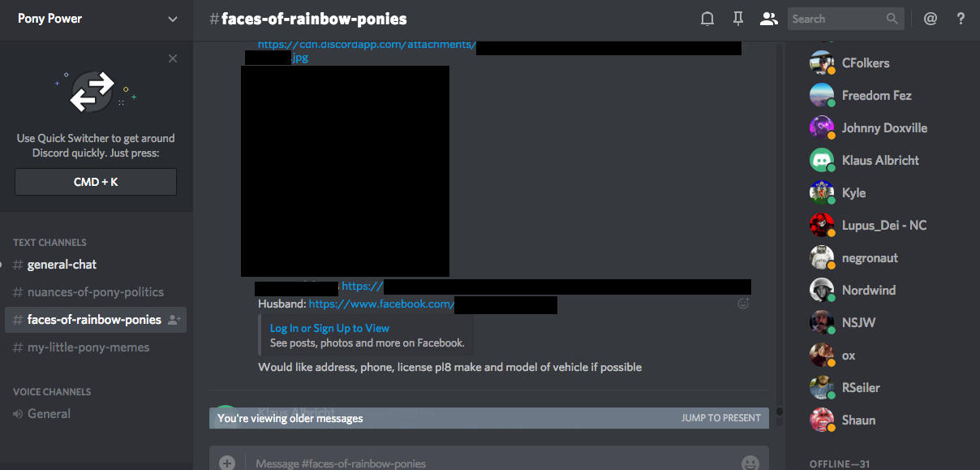Screen dimensions: 980x470
Task: Show pinned messages with pin icon
Action: (737, 19)
